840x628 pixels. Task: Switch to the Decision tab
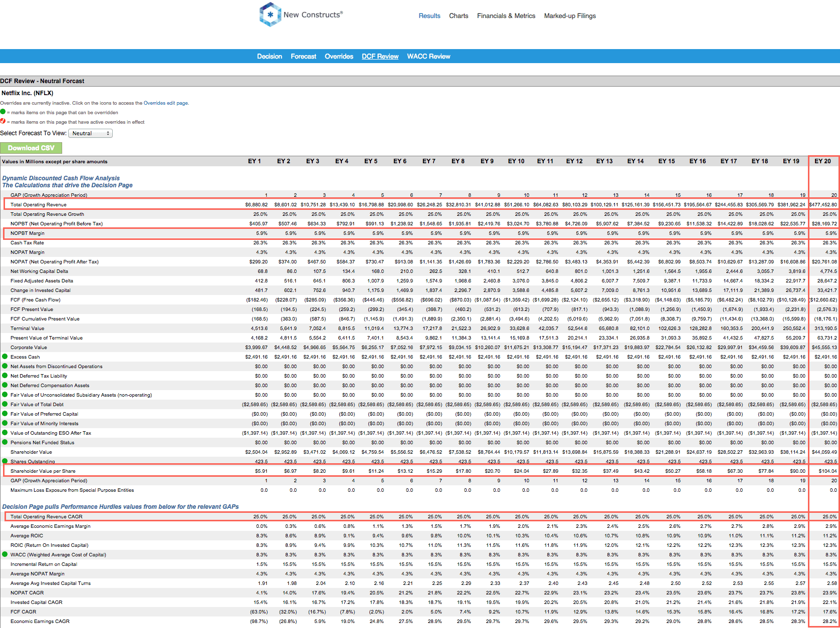[x=270, y=57]
